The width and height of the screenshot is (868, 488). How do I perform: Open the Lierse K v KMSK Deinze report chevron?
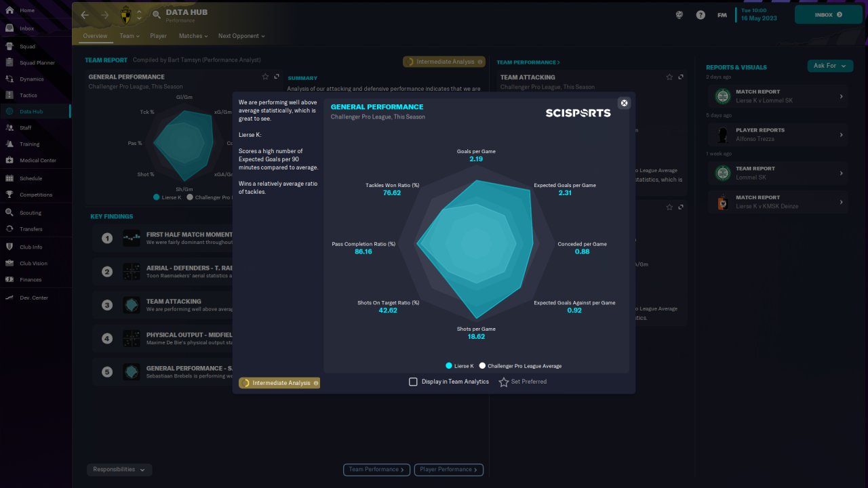[x=842, y=202]
